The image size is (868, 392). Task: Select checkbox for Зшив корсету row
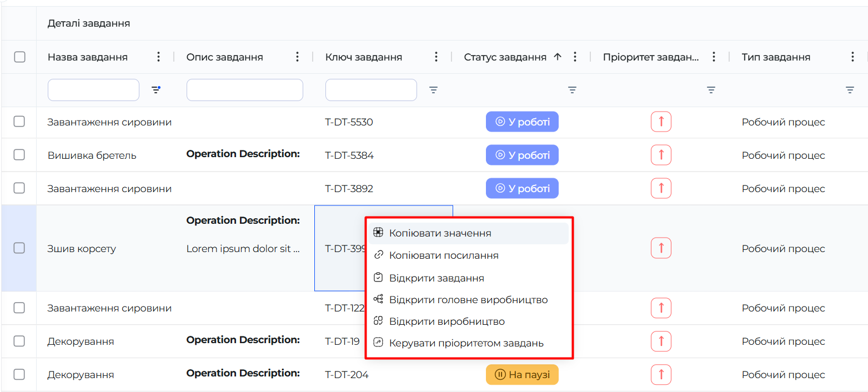coord(19,248)
